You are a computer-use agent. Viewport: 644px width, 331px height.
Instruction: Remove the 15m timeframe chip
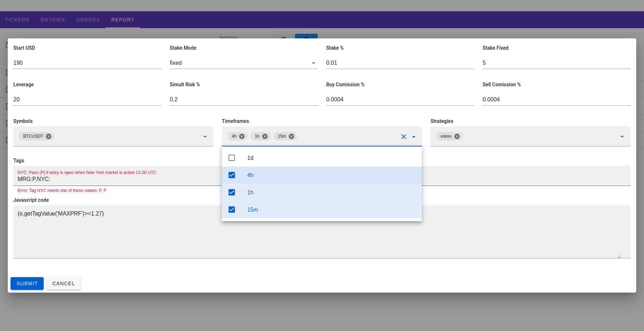point(291,136)
